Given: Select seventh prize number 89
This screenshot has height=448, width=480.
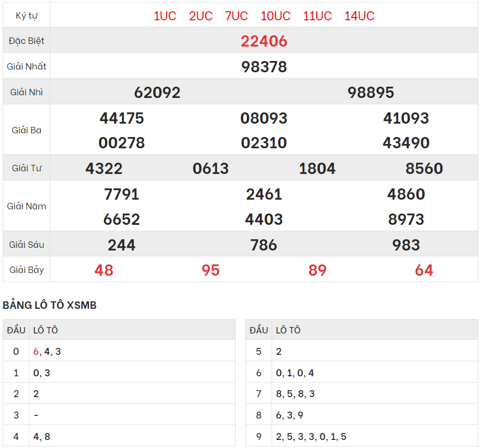Looking at the screenshot, I should (x=317, y=270).
